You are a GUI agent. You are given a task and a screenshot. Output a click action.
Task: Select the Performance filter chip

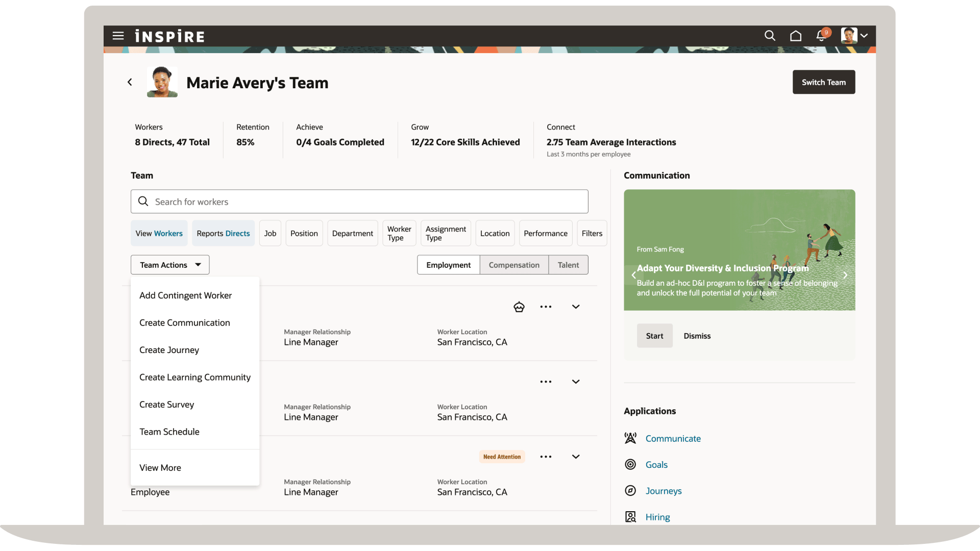coord(545,233)
